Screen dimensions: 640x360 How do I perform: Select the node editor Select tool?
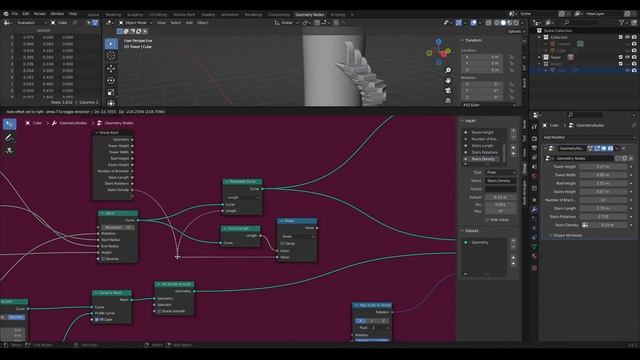pos(9,124)
